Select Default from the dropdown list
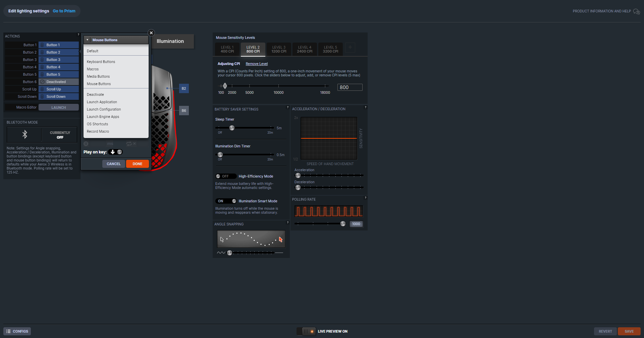 point(116,51)
